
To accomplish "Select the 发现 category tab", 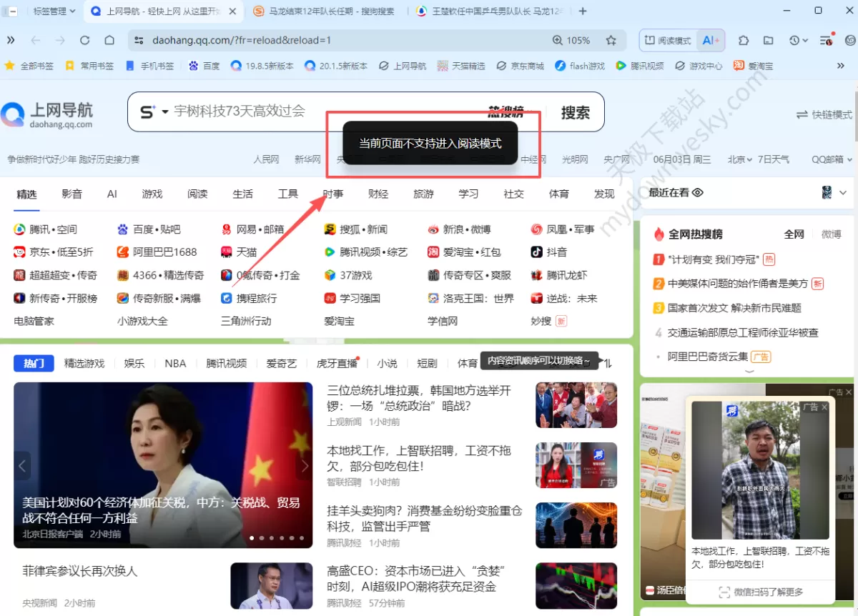I will click(x=604, y=194).
